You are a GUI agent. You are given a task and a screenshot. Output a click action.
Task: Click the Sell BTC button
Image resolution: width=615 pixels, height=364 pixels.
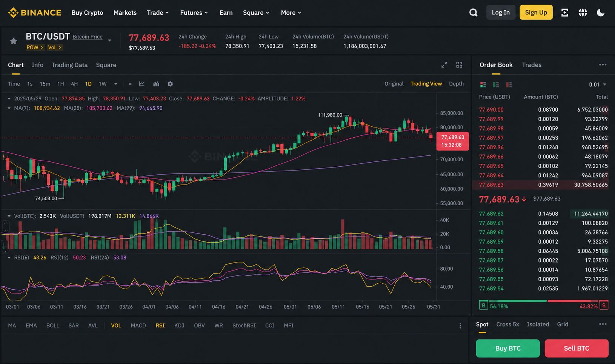(577, 348)
